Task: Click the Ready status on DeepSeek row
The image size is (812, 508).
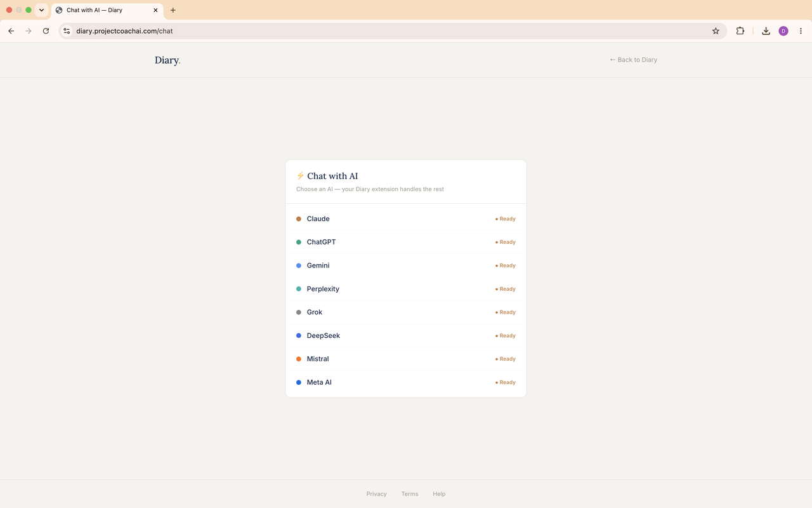Action: coord(506,335)
